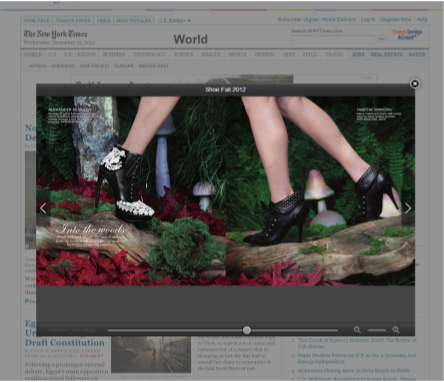Select the SPORTS section tab

click(x=237, y=54)
